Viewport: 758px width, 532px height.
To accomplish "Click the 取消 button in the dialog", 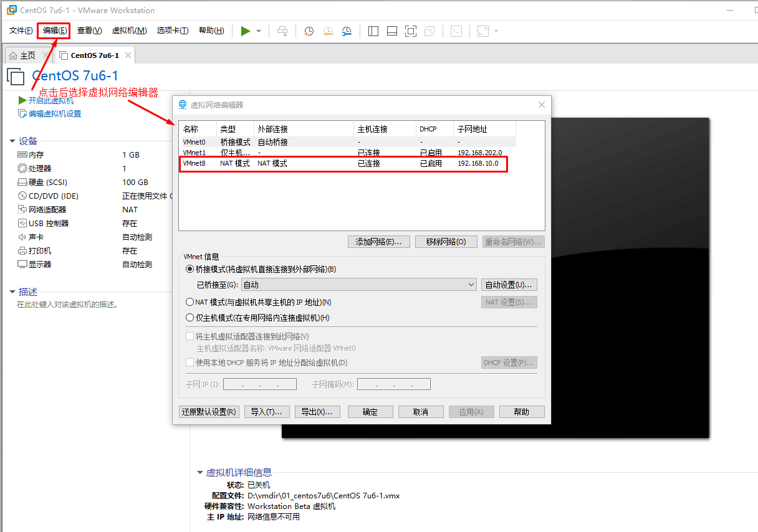I will click(421, 412).
